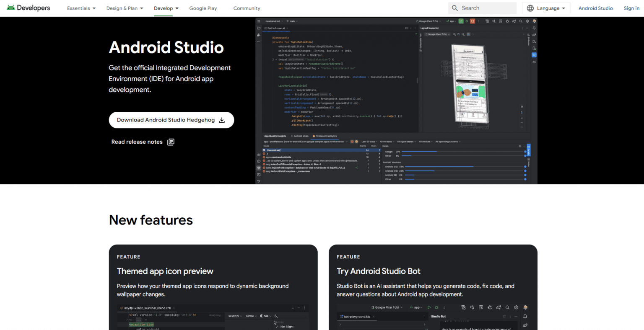The width and height of the screenshot is (644, 330).
Task: Click the notifications bell beside the Layout Inspector
Action: [534, 28]
